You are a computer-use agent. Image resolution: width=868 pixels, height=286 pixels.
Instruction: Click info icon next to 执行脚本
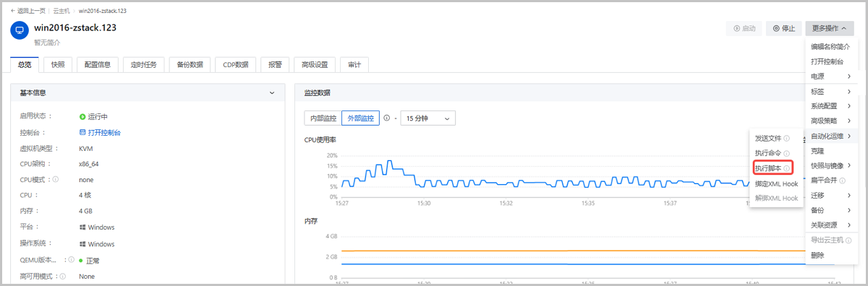[x=786, y=168]
